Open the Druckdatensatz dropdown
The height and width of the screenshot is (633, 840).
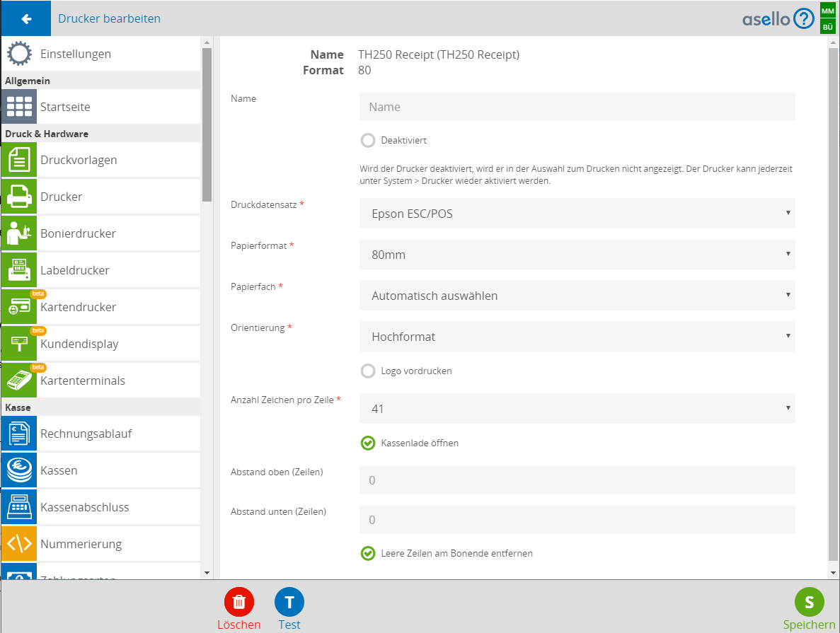(x=577, y=214)
